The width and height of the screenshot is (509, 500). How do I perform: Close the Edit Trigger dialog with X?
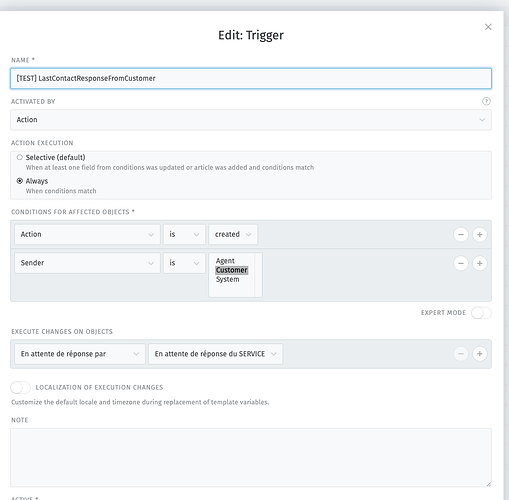pos(488,27)
